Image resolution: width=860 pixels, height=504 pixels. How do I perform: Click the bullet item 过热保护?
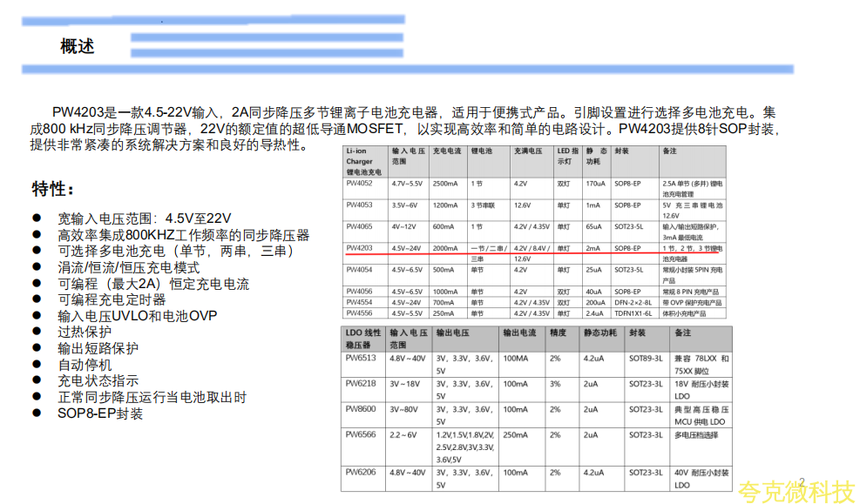pos(85,332)
